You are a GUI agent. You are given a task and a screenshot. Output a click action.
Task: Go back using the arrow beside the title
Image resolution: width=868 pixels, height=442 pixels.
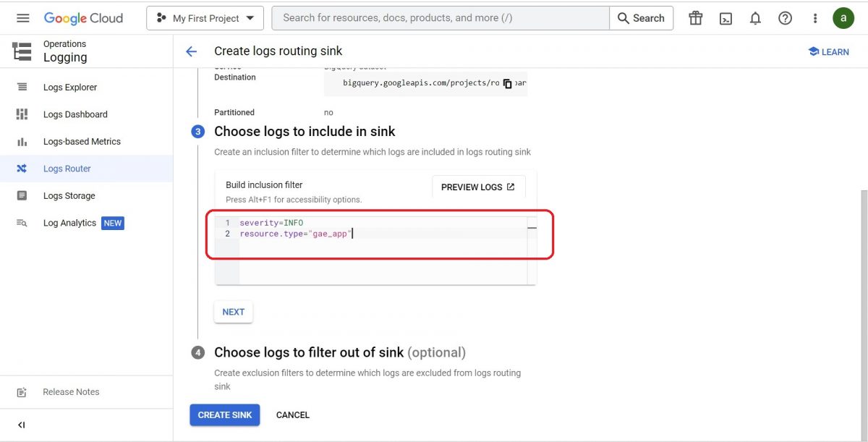coord(191,51)
